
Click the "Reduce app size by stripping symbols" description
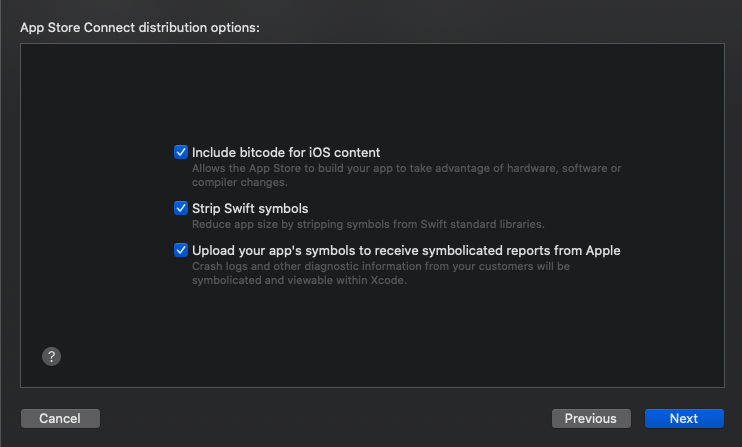367,224
